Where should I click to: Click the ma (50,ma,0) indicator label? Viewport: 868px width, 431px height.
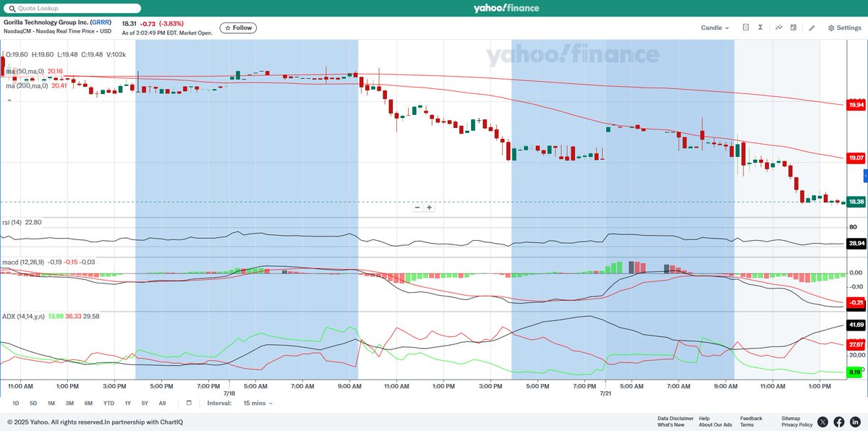coord(25,71)
